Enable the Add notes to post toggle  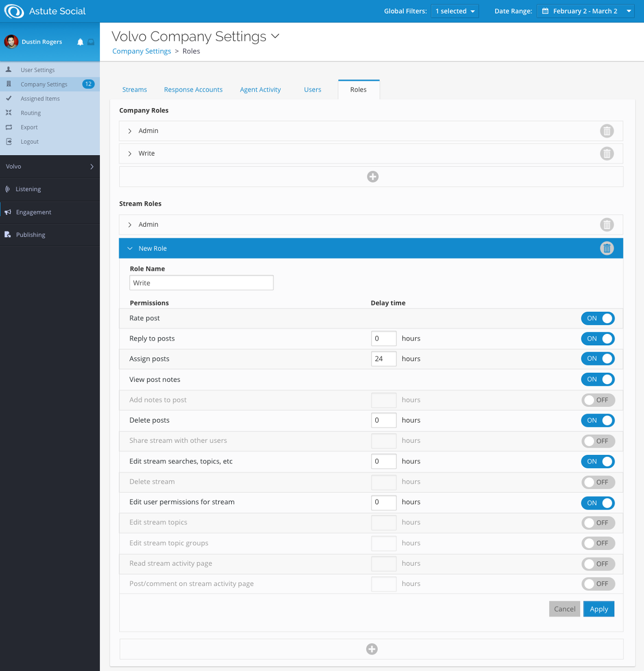tap(598, 400)
